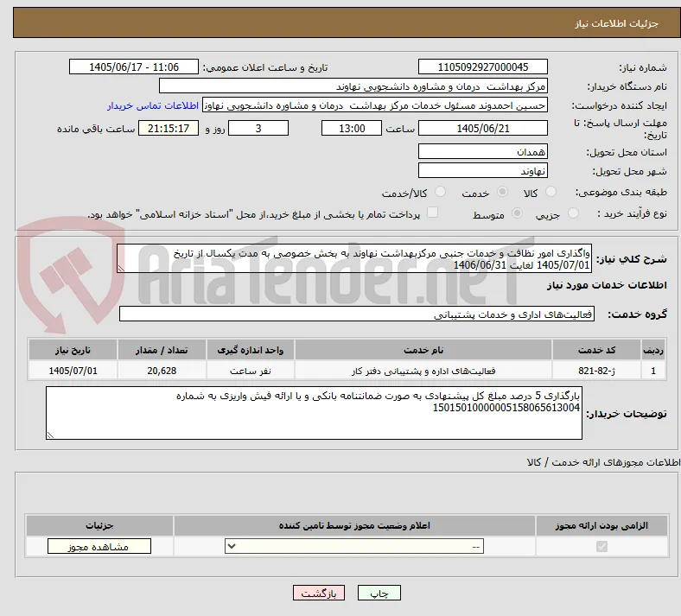Click the تاریخ نیاز column header

(73, 350)
